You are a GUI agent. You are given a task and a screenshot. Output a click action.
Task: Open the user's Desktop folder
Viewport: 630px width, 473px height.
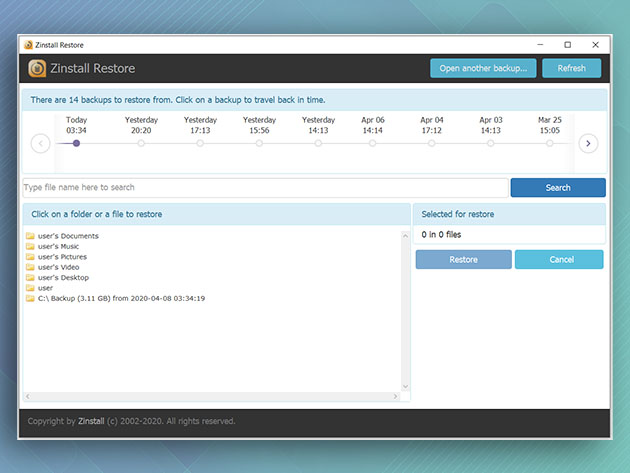coord(63,278)
